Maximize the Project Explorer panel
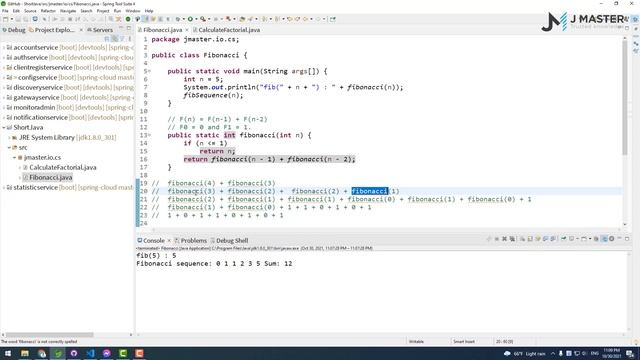The image size is (640, 360). 129,28
